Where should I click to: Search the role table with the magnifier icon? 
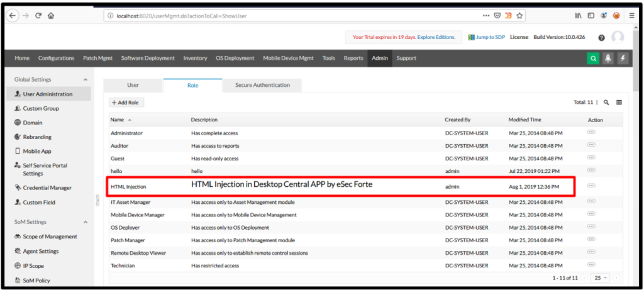coord(606,103)
